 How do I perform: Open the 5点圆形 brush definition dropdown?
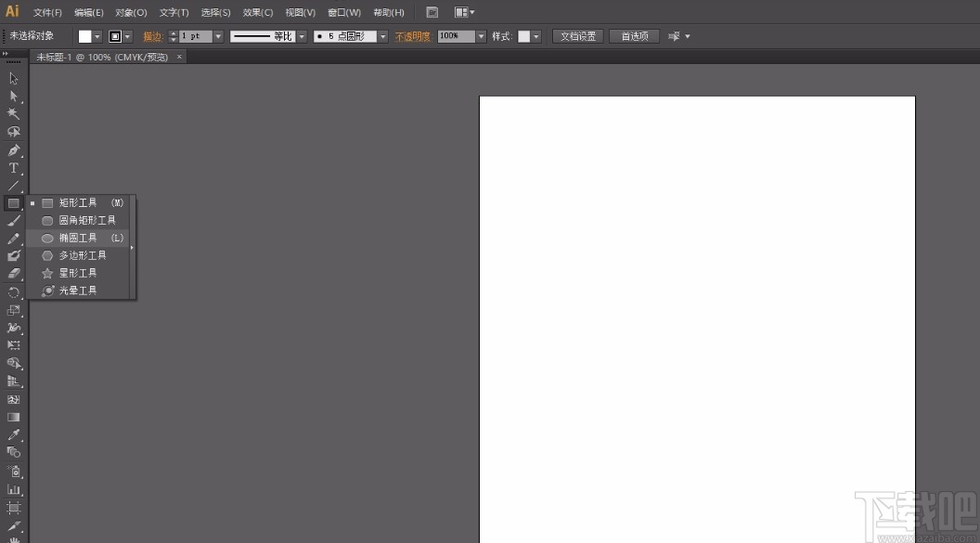(x=382, y=36)
